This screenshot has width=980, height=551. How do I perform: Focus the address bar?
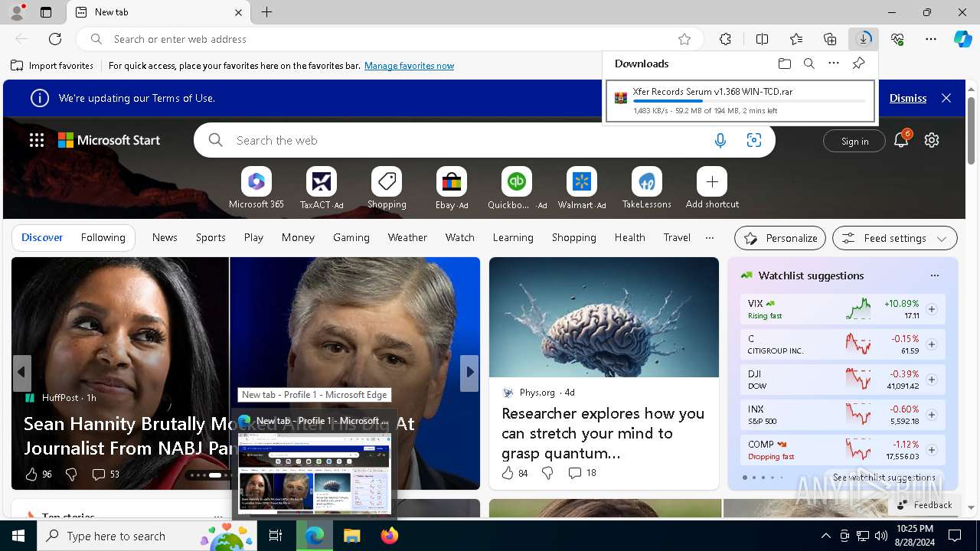point(389,39)
